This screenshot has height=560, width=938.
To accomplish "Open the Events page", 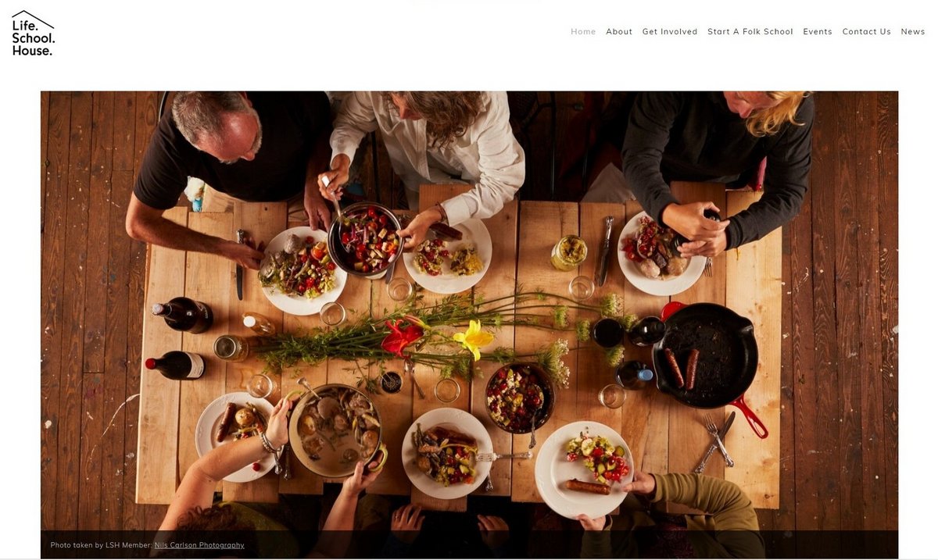I will 818,32.
